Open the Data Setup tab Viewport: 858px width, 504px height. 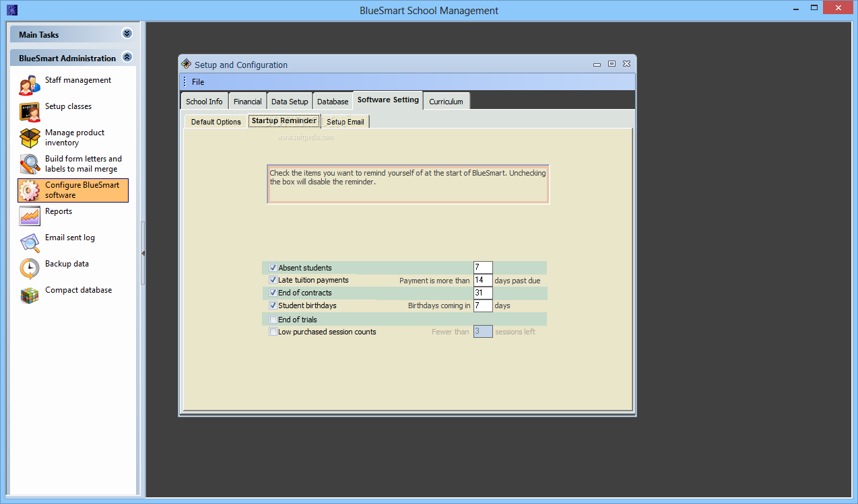[x=290, y=102]
